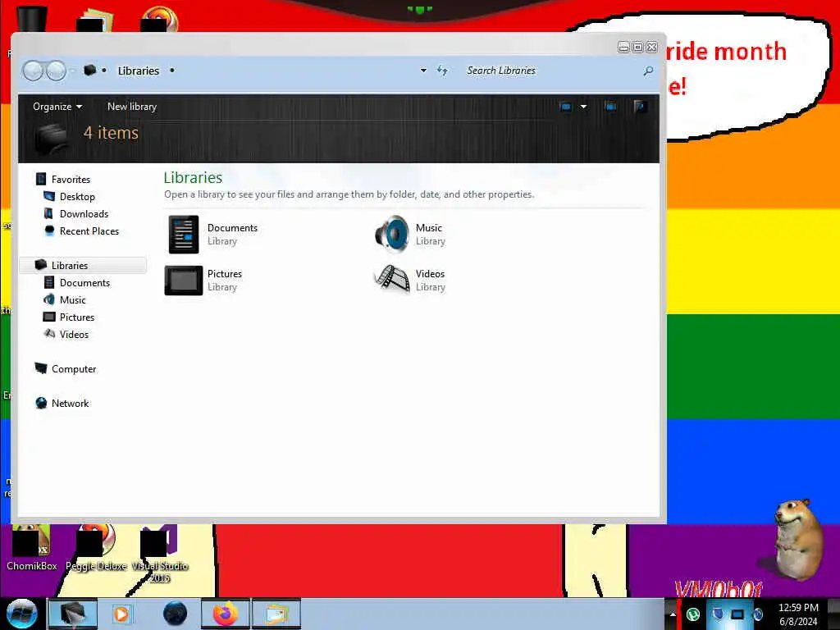This screenshot has width=840, height=630.
Task: Click into the Search Libraries field
Action: click(552, 71)
